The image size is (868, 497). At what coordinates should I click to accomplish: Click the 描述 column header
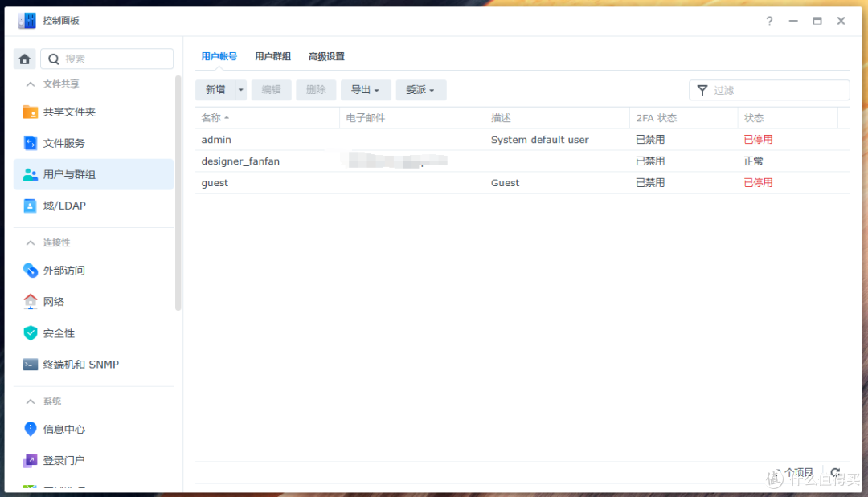click(557, 118)
